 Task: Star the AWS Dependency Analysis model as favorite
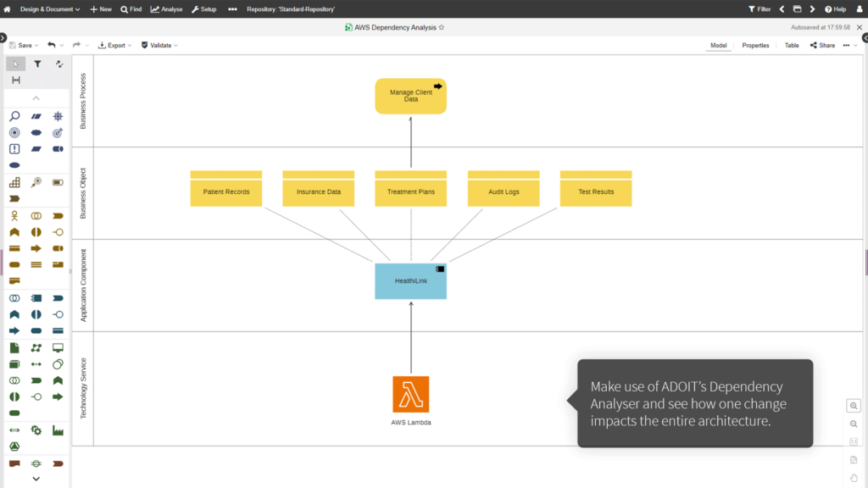click(x=442, y=26)
